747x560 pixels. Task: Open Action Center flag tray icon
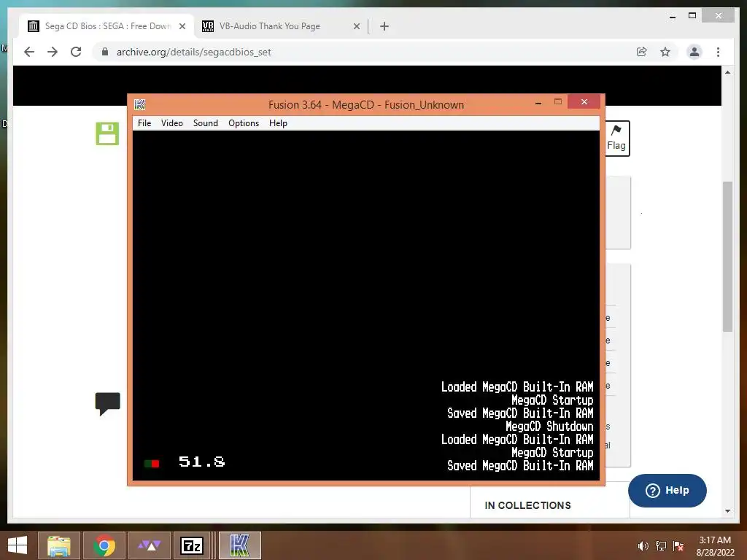[x=678, y=546]
